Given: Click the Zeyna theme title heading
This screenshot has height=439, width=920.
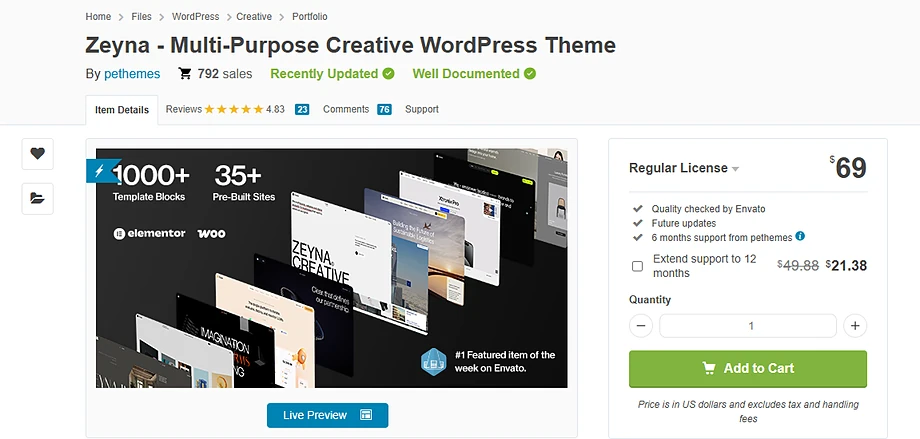Looking at the screenshot, I should (x=351, y=45).
